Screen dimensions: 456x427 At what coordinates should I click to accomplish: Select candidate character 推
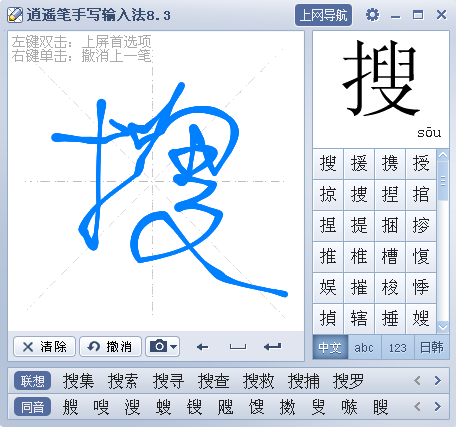[328, 257]
